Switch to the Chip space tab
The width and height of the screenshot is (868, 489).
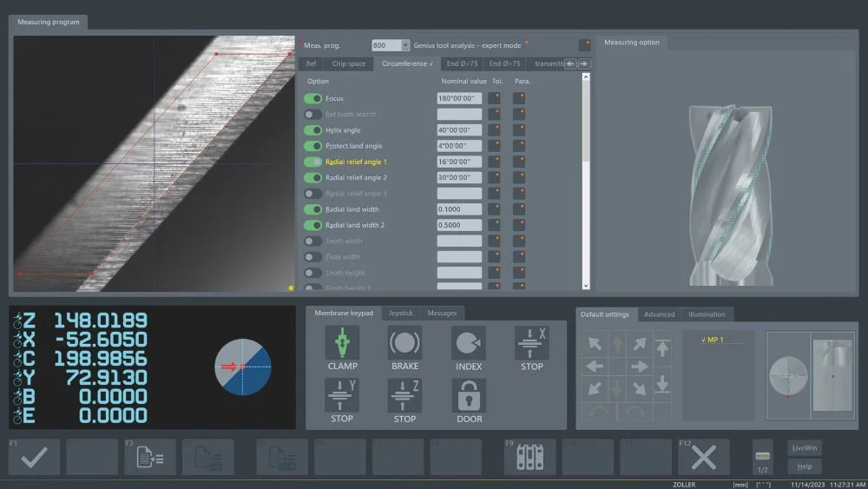349,63
